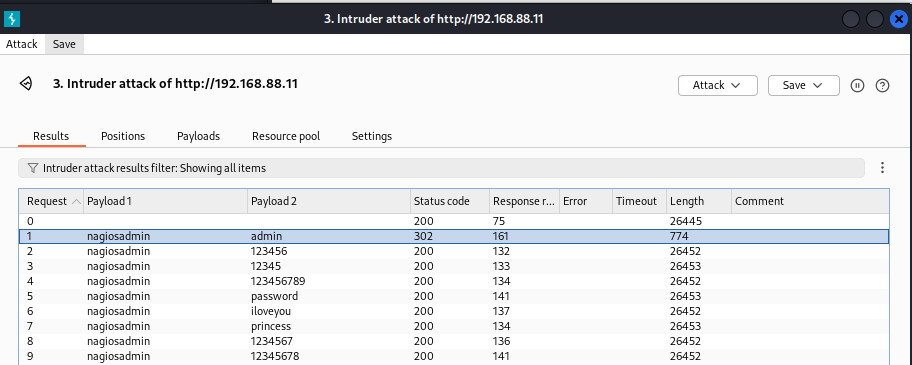Sort by the Error column header
Viewport: 912px width, 365px height.
(x=586, y=201)
